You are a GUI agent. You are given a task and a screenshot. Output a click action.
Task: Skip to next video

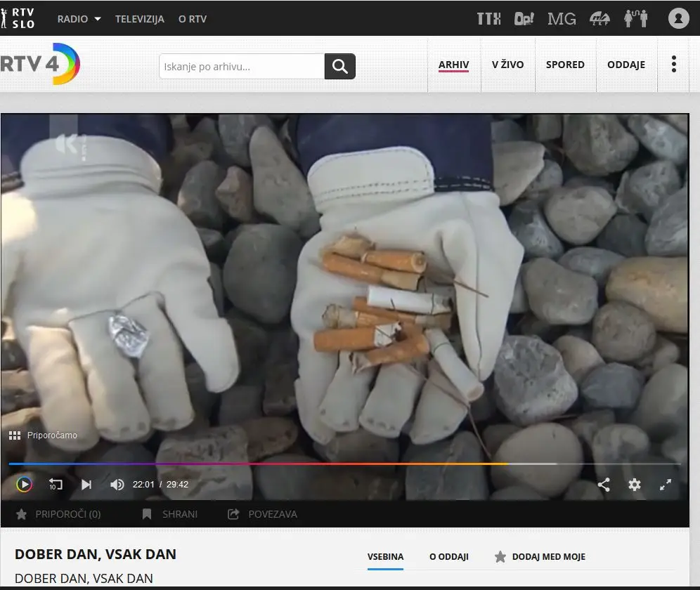[x=86, y=484]
